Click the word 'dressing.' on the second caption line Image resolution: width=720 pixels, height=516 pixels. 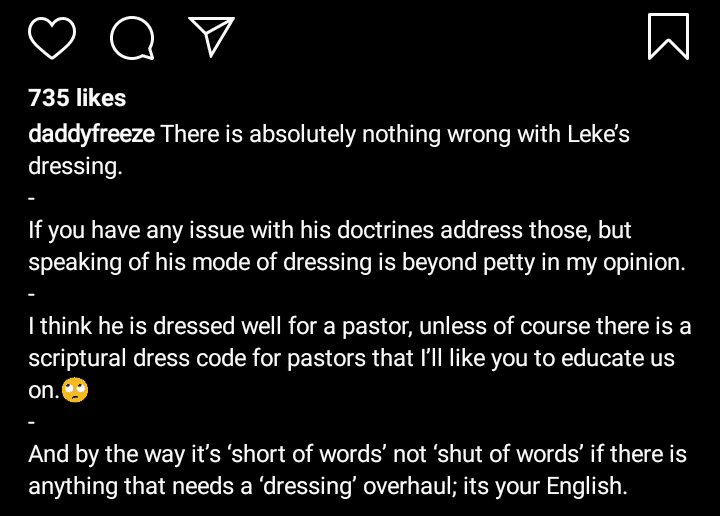pyautogui.click(x=75, y=166)
